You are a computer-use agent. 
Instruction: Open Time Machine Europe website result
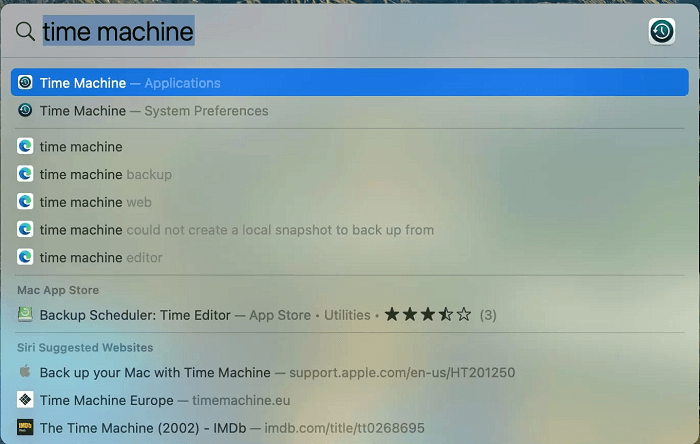click(x=350, y=400)
